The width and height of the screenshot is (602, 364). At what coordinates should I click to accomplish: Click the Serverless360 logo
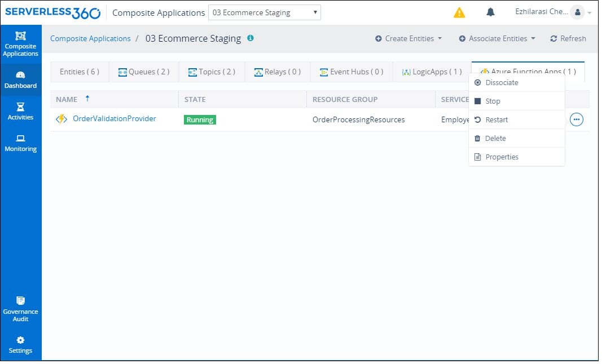click(x=52, y=12)
